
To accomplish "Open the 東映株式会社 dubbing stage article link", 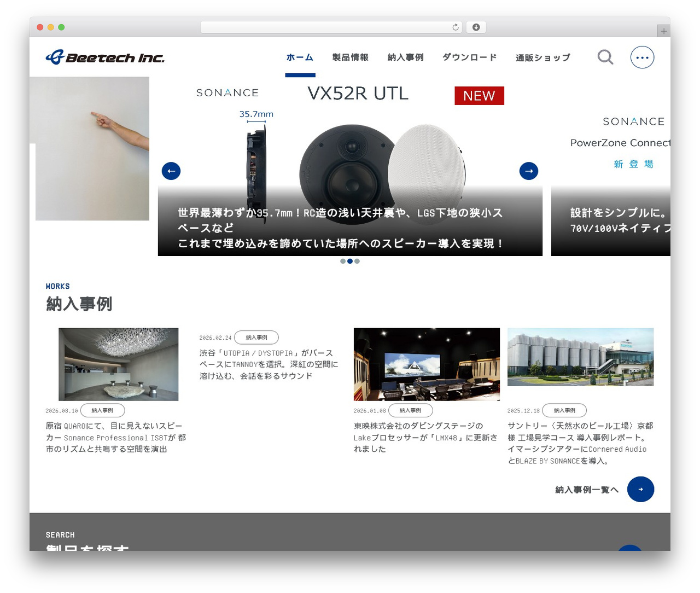I will pos(425,438).
